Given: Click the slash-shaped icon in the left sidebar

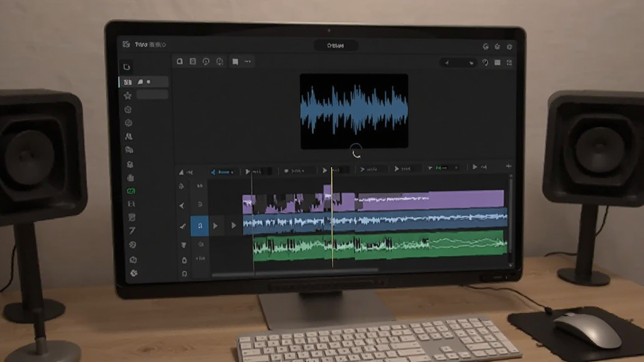Looking at the screenshot, I should click(132, 231).
